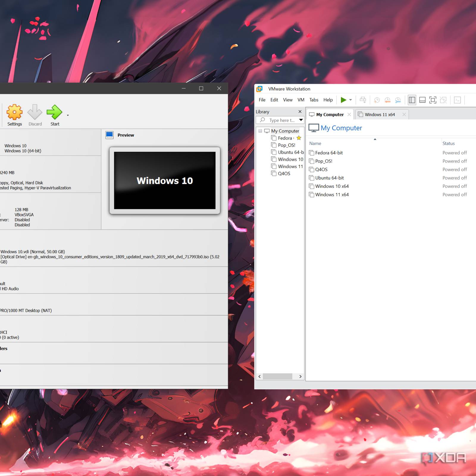This screenshot has width=476, height=476.
Task: Select Ubuntu 64-bit in the VM list
Action: pyautogui.click(x=329, y=178)
